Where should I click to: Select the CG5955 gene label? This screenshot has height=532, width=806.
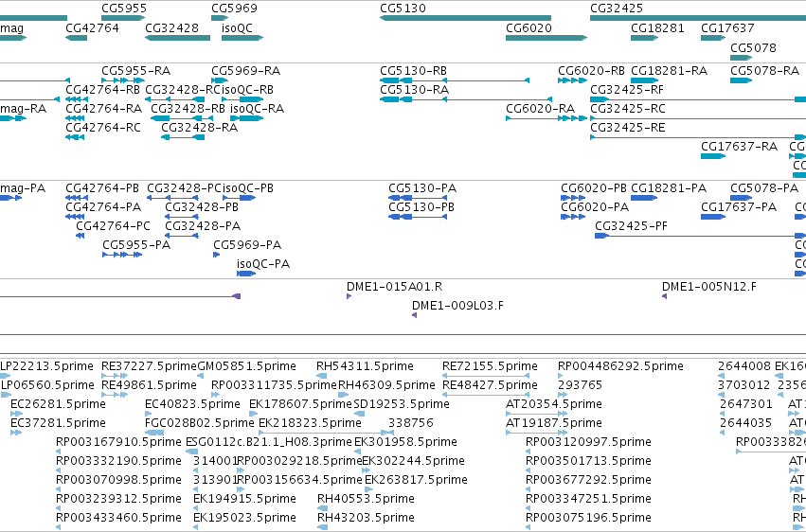click(x=124, y=9)
